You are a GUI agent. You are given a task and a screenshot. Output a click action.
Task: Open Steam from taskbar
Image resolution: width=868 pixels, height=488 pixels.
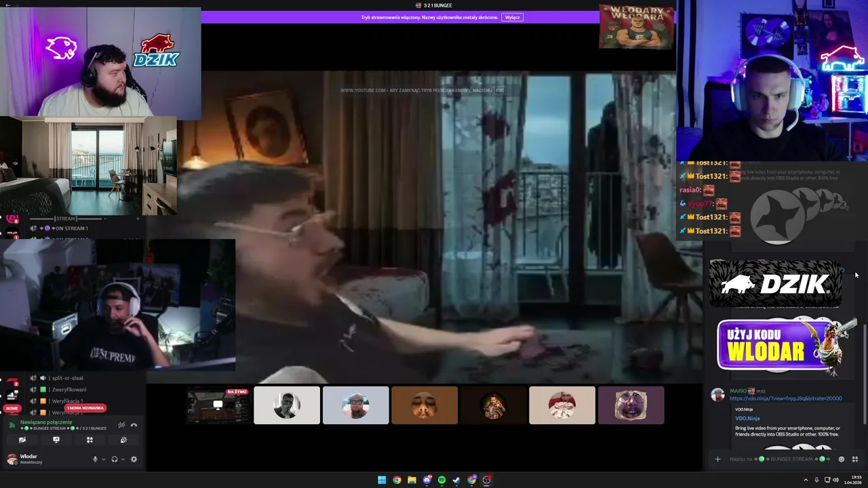pyautogui.click(x=456, y=480)
